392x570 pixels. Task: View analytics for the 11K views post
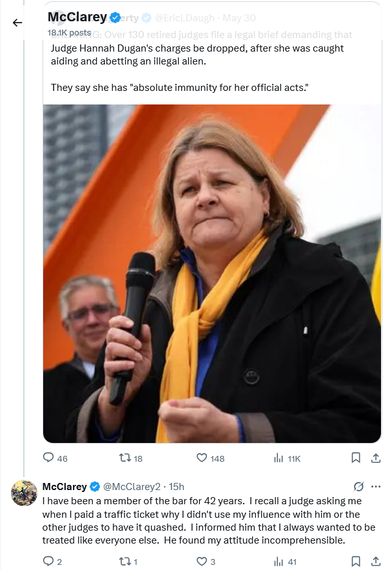click(279, 458)
